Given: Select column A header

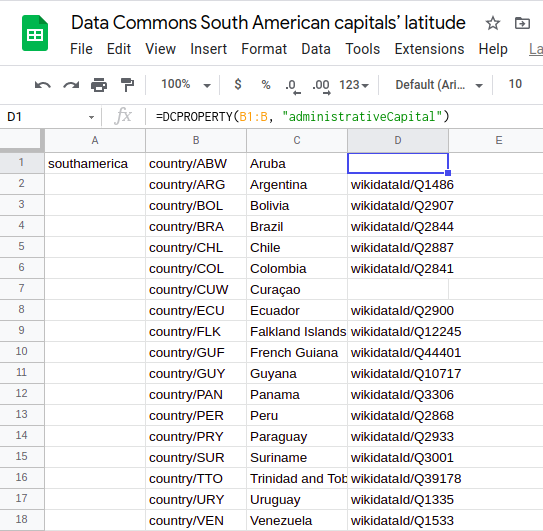Looking at the screenshot, I should 95,140.
